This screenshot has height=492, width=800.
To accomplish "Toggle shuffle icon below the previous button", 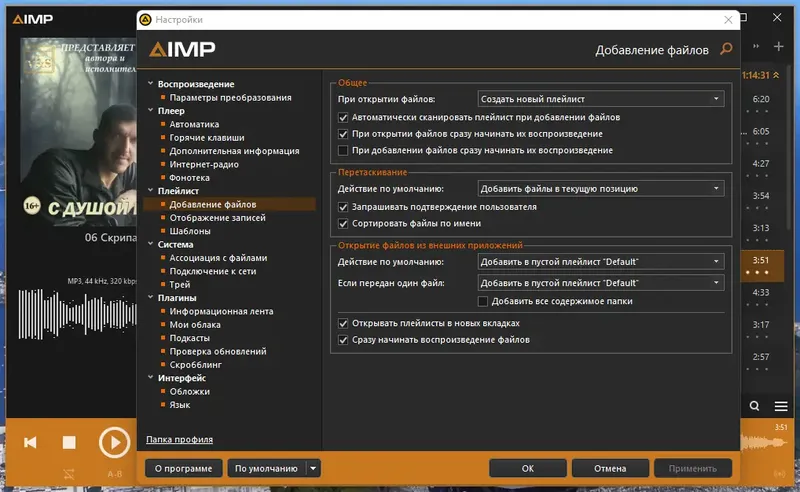I will coord(69,474).
